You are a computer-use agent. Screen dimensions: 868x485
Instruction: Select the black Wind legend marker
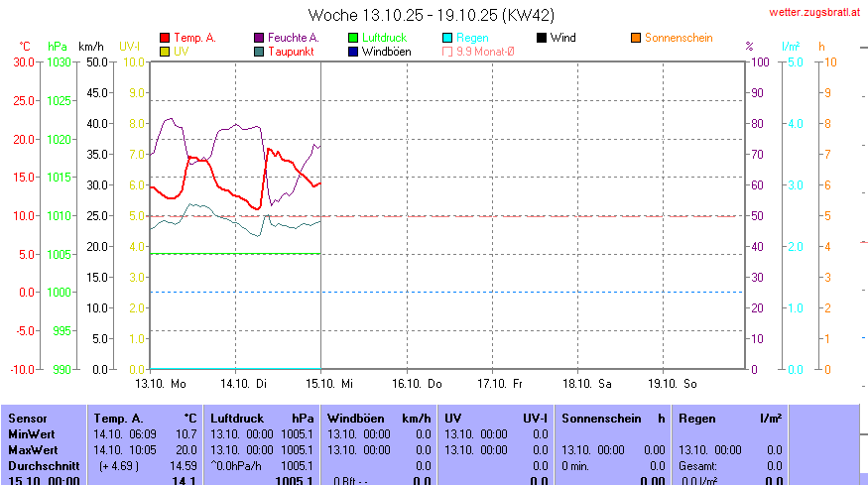point(542,38)
